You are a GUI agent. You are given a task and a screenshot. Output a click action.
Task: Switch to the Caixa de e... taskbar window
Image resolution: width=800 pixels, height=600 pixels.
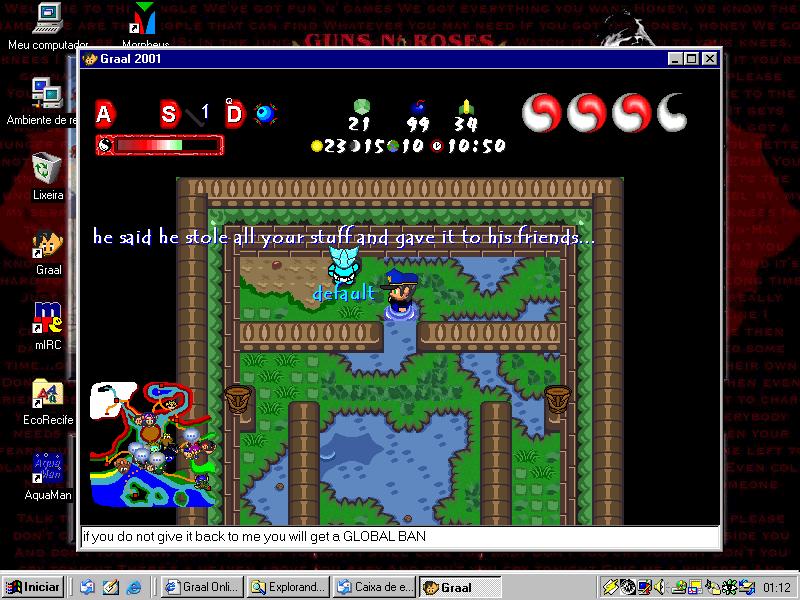pos(373,587)
